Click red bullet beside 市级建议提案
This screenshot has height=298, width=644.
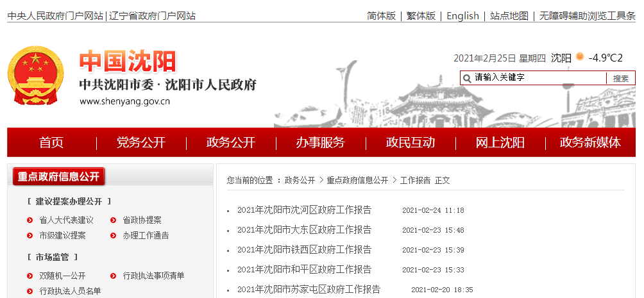[30, 236]
